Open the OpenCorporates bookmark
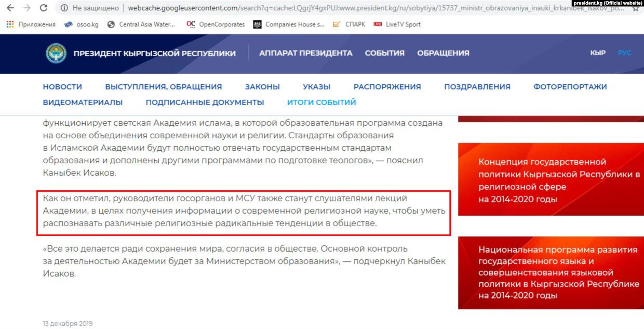644x329 pixels. 216,24
